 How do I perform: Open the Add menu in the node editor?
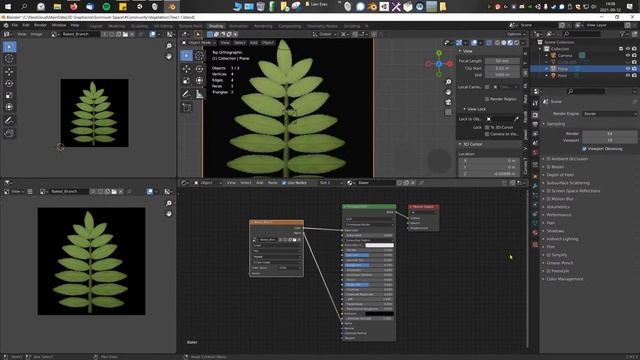[260, 182]
